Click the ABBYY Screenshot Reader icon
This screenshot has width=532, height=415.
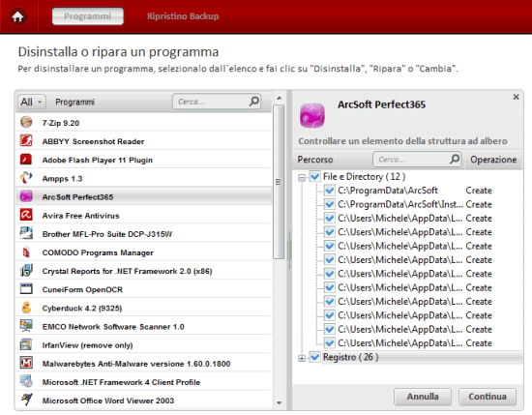coord(26,140)
